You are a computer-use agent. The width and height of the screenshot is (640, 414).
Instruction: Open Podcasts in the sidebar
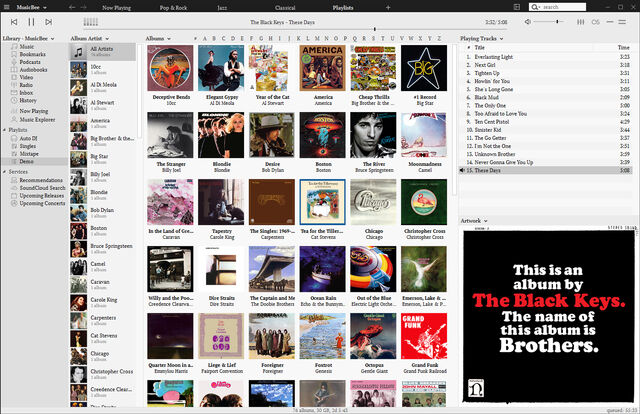point(30,62)
